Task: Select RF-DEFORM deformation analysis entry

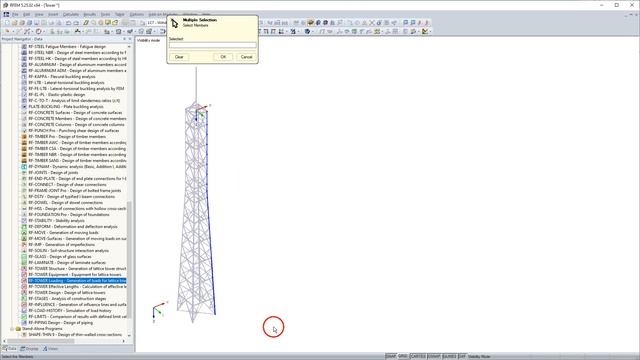Action: (x=73, y=227)
